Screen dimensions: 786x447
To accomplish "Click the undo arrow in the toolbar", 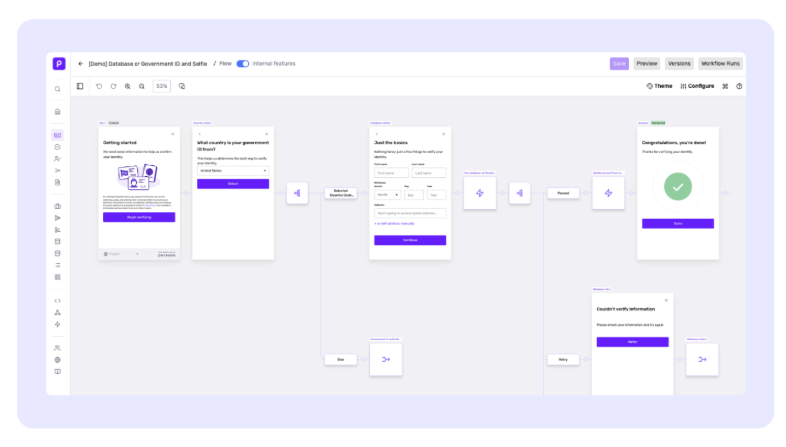I will tap(99, 86).
